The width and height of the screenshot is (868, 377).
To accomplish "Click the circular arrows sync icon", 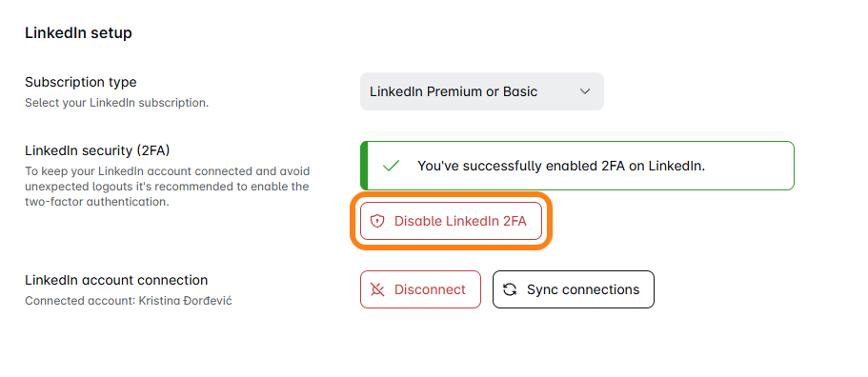I will tap(510, 289).
